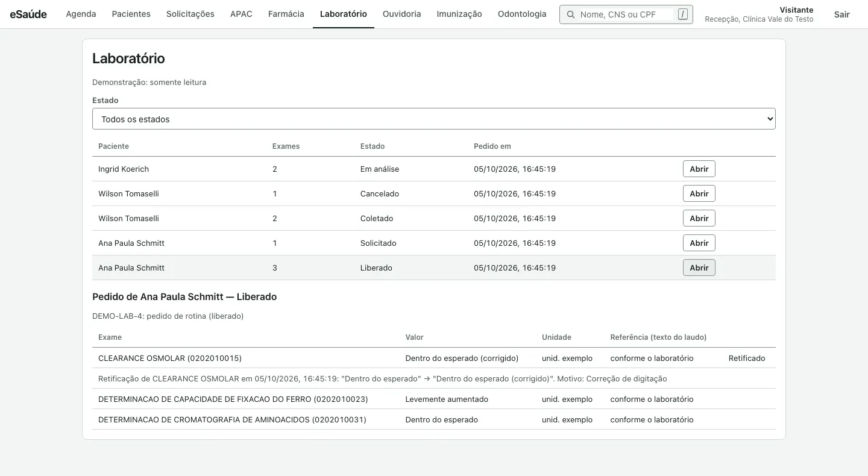Click the CLEARANCE OSMOLAR exam row
Viewport: 868px width, 476px height.
[x=434, y=358]
